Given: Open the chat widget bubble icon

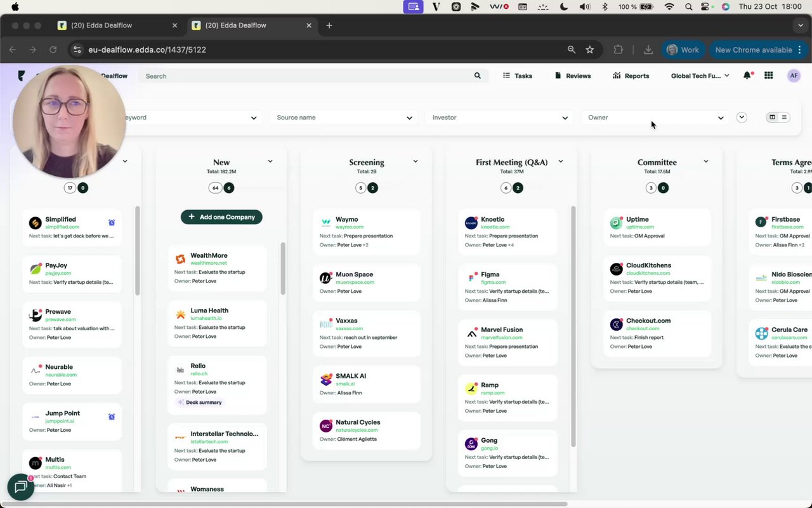Looking at the screenshot, I should point(20,487).
